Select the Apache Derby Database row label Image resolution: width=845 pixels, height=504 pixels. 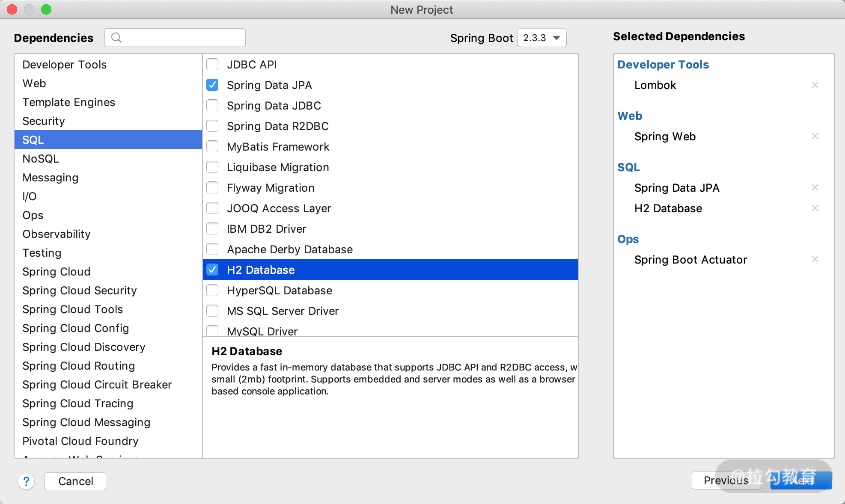pyautogui.click(x=290, y=249)
